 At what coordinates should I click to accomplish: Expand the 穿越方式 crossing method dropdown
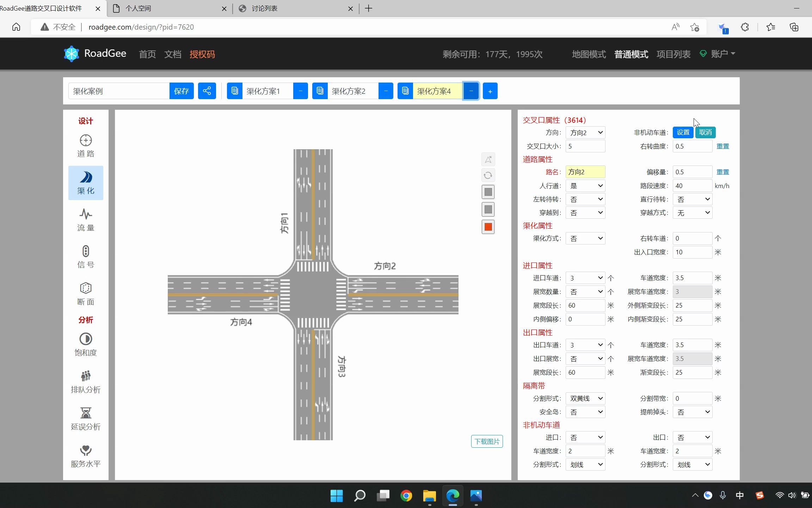coord(693,212)
